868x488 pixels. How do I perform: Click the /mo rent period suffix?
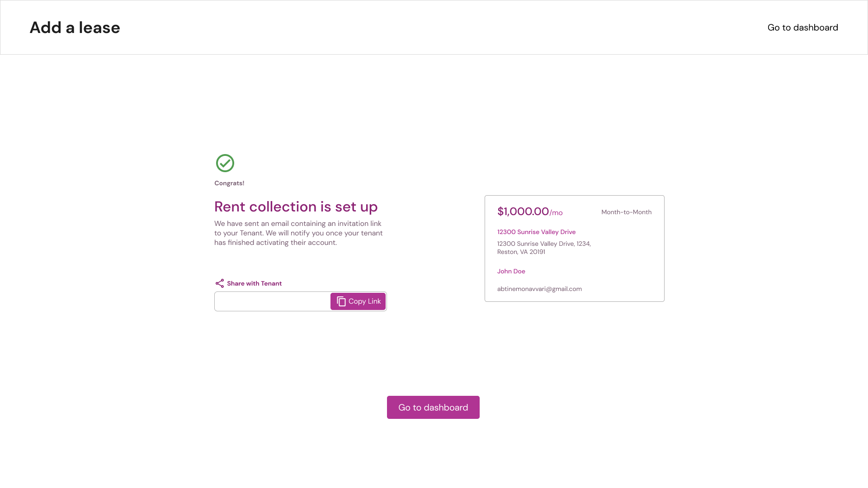click(x=557, y=213)
